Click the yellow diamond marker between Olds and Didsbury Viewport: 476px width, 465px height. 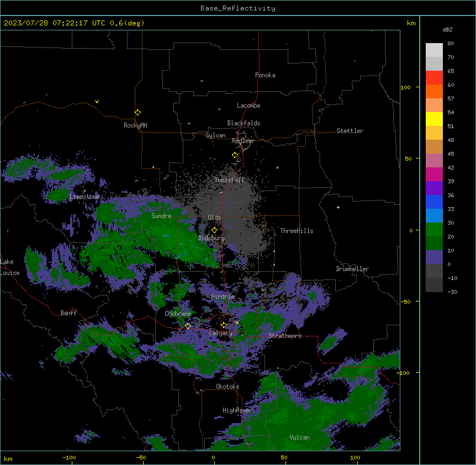pyautogui.click(x=214, y=230)
